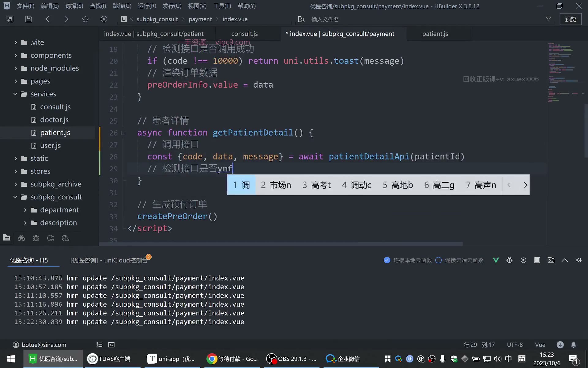Click the filter funnel icon

548,19
